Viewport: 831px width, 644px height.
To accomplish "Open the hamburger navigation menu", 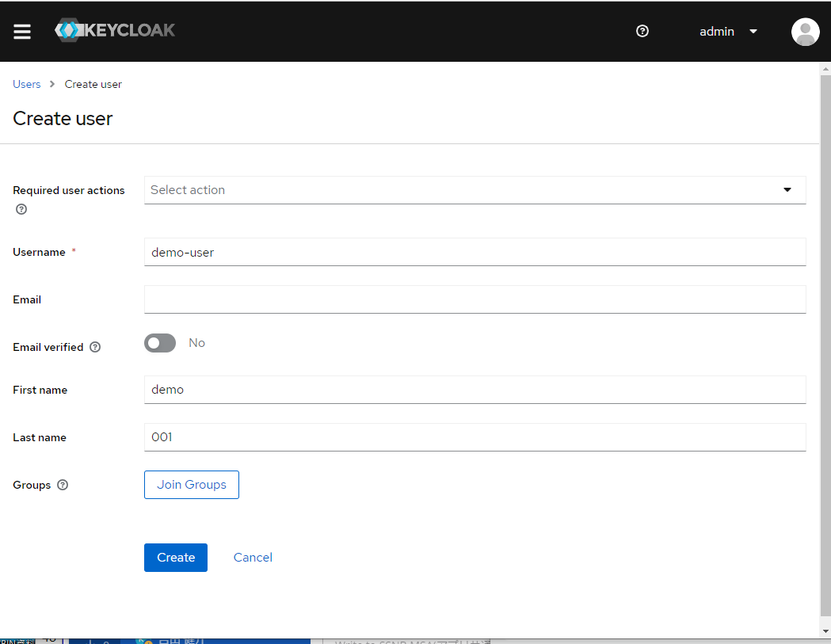I will click(x=21, y=32).
